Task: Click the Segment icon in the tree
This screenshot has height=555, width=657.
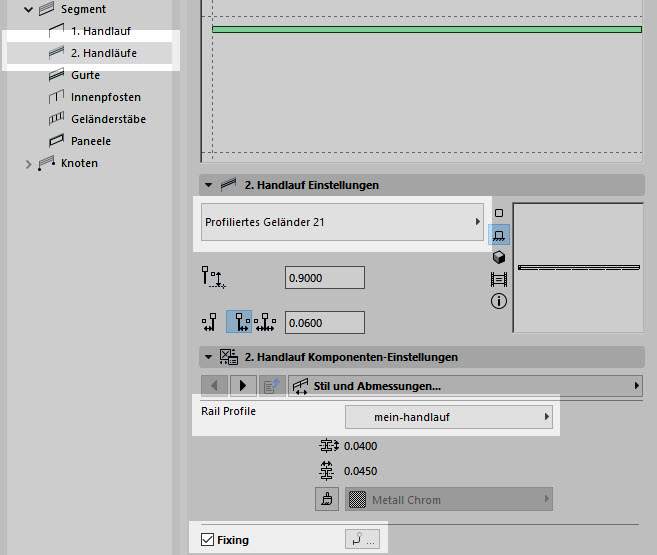Action: pyautogui.click(x=47, y=9)
